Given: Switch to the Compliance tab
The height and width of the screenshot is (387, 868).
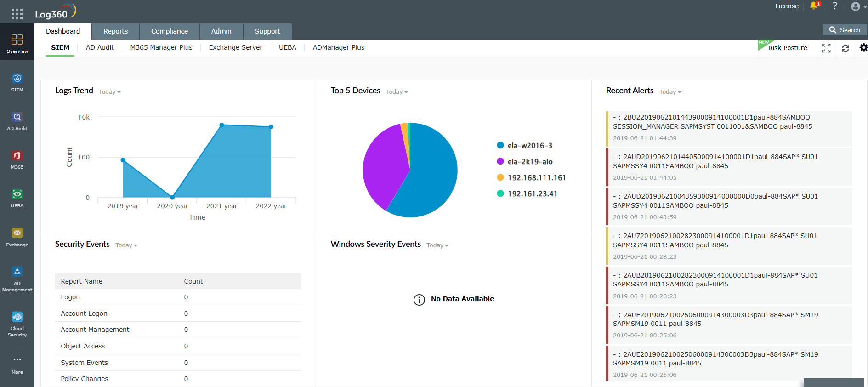Looking at the screenshot, I should [x=170, y=31].
